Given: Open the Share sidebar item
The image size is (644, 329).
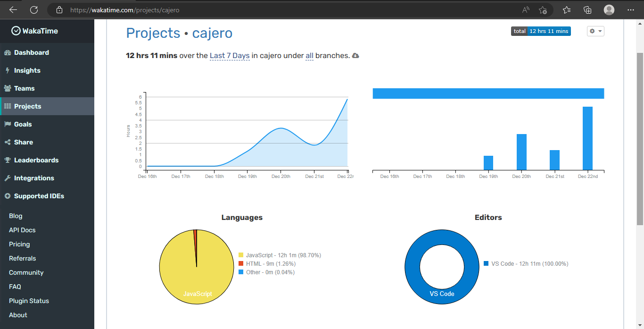Looking at the screenshot, I should tap(47, 142).
